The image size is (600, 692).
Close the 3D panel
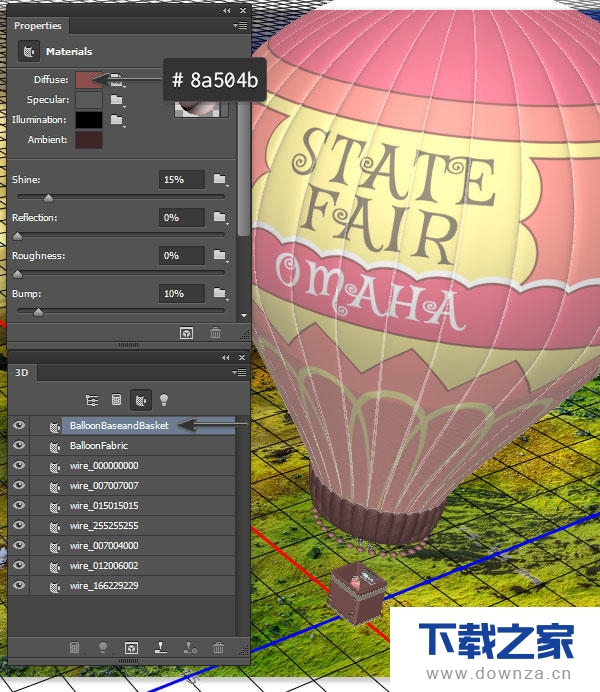point(242,357)
